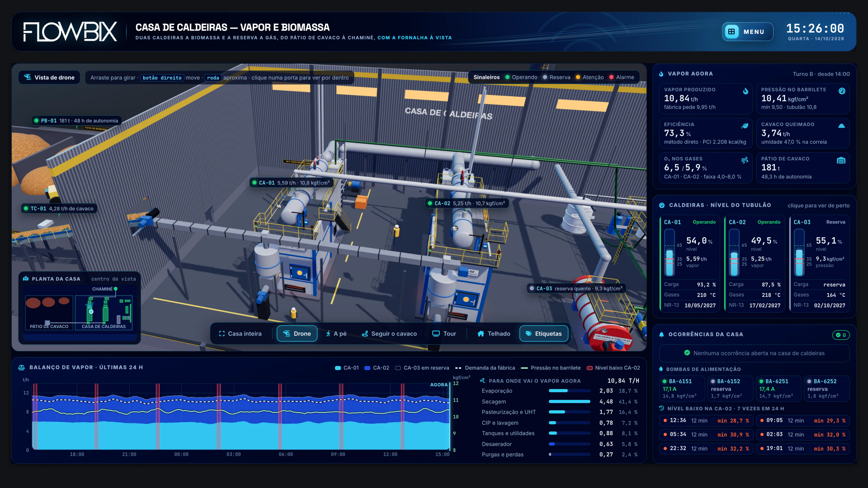Toggle the Etiquetas labels button
The image size is (868, 488).
pyautogui.click(x=544, y=334)
